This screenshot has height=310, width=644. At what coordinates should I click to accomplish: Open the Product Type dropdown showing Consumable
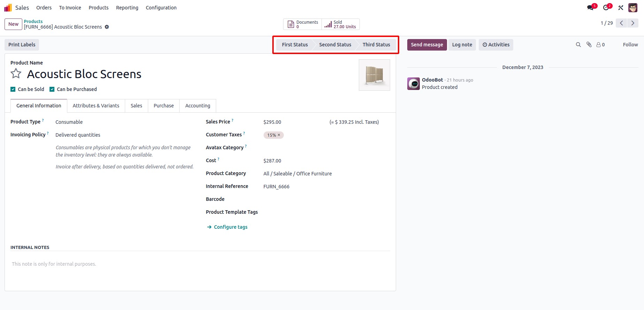pos(124,122)
